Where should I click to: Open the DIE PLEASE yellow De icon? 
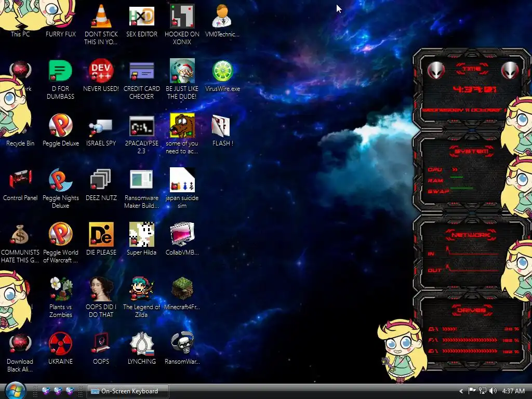pos(101,239)
